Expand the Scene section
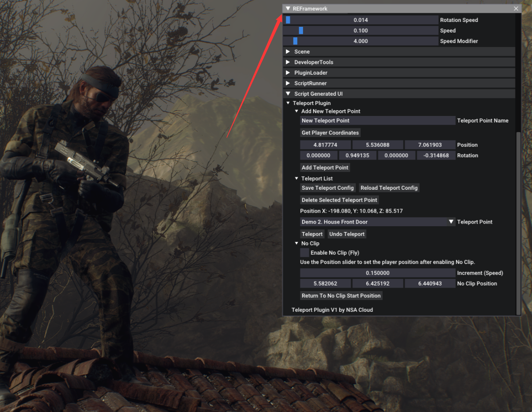The height and width of the screenshot is (412, 532). pos(399,52)
